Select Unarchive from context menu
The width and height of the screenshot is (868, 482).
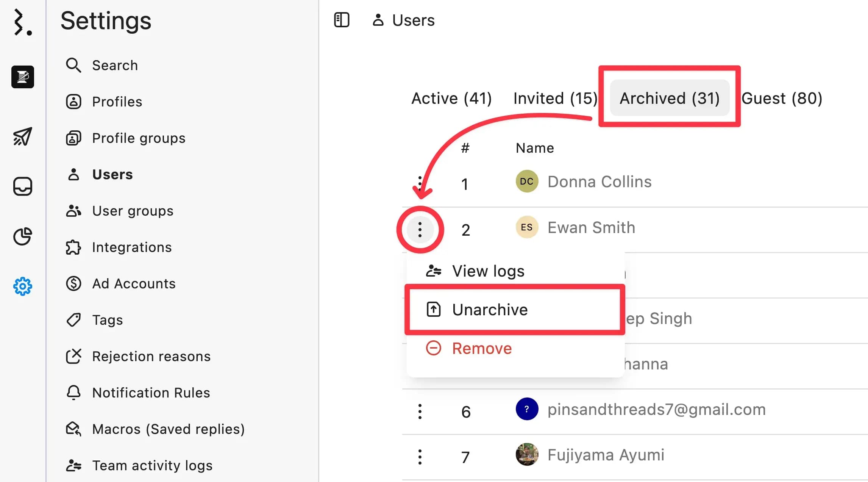(489, 310)
